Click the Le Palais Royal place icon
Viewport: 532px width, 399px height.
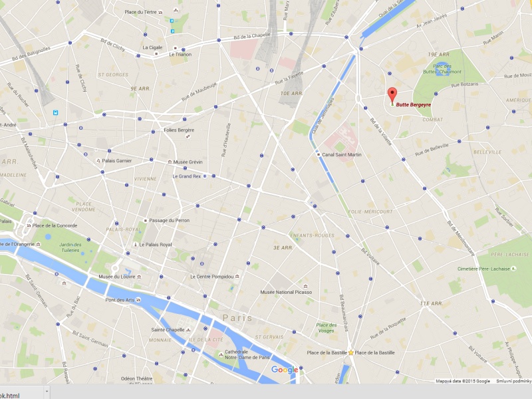pyautogui.click(x=136, y=245)
